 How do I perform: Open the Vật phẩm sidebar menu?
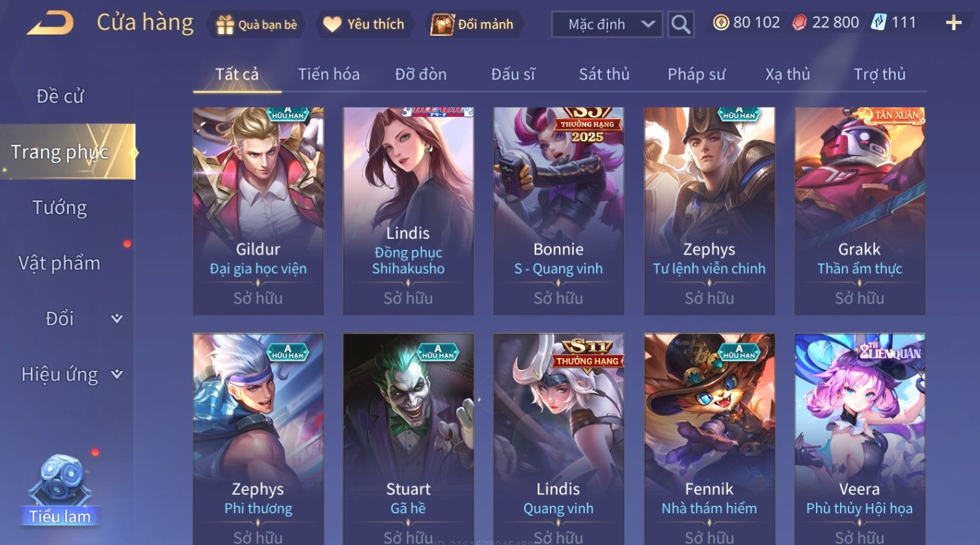(60, 263)
